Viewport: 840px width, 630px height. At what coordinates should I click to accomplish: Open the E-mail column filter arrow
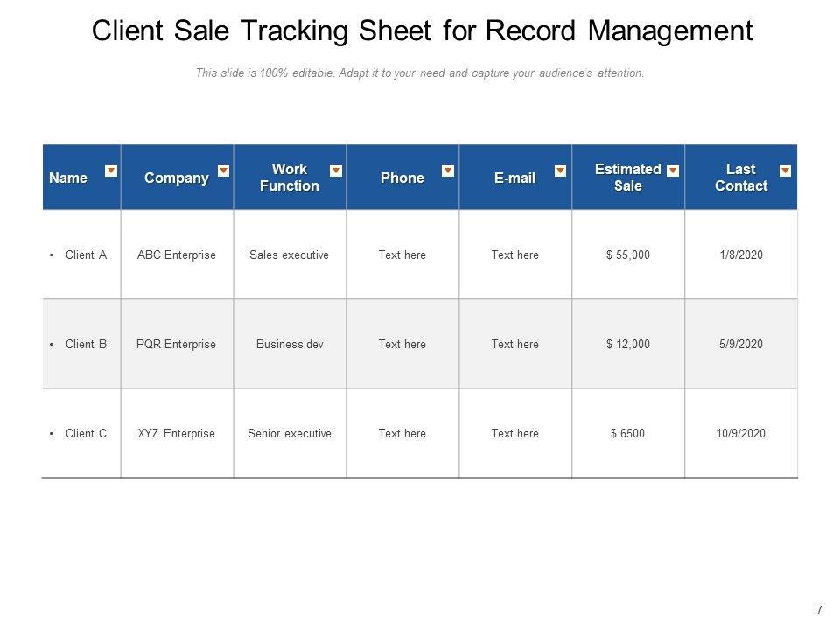click(x=560, y=171)
